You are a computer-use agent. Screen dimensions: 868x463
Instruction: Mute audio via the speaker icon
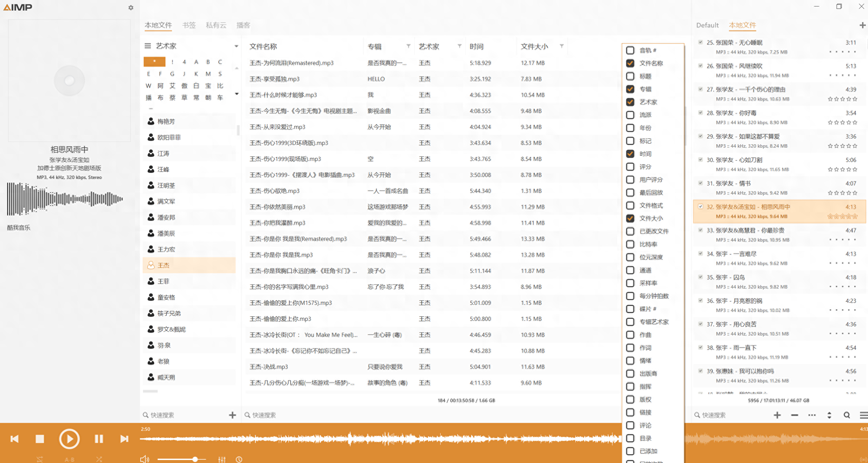145,459
